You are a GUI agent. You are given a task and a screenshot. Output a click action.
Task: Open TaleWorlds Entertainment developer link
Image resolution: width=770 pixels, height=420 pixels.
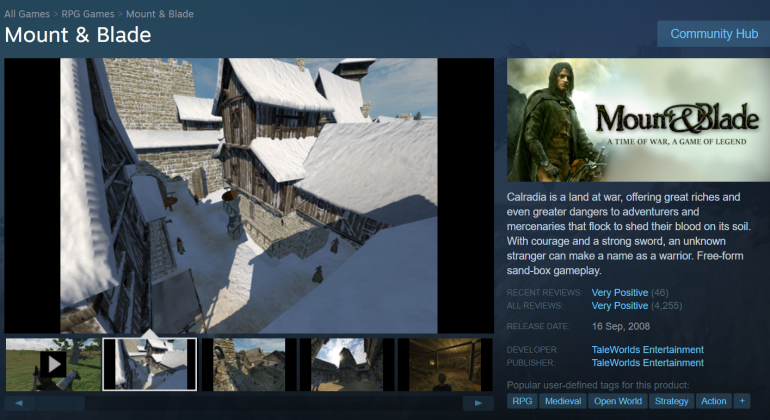(x=647, y=349)
